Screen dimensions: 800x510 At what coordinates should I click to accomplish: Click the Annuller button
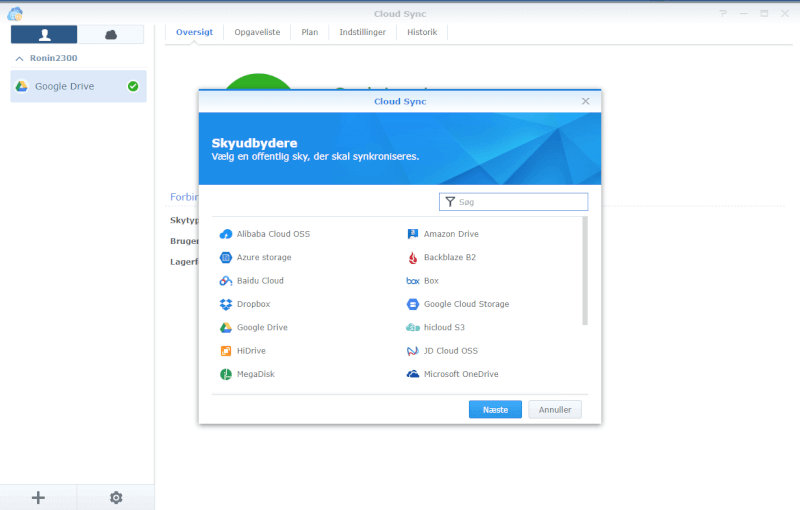click(x=555, y=410)
